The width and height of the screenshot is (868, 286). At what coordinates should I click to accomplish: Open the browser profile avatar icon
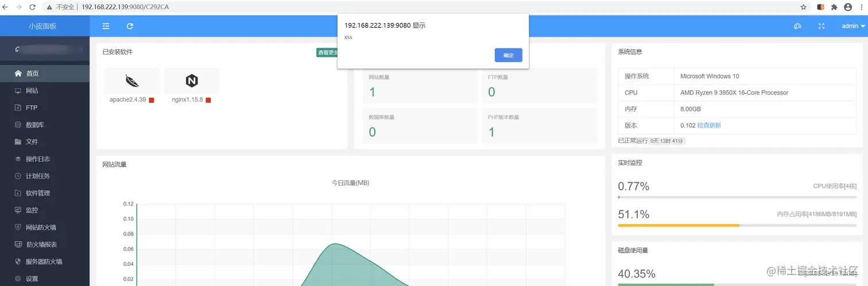tap(848, 7)
